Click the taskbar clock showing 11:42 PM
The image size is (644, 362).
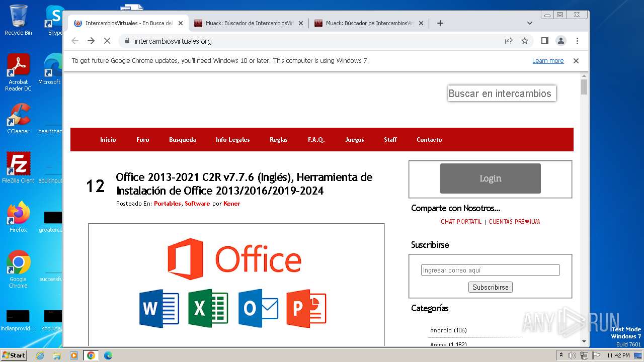[618, 355]
